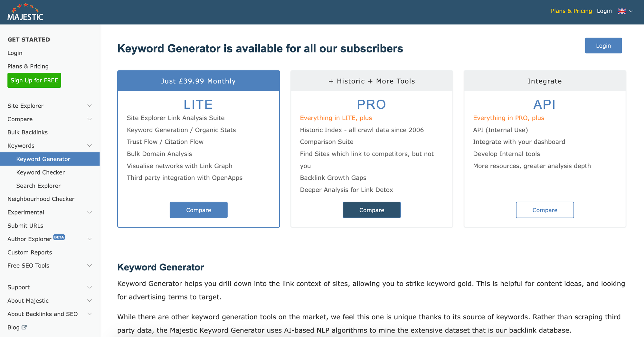Expand the About Majestic chevron
This screenshot has width=644, height=337.
[x=90, y=301]
